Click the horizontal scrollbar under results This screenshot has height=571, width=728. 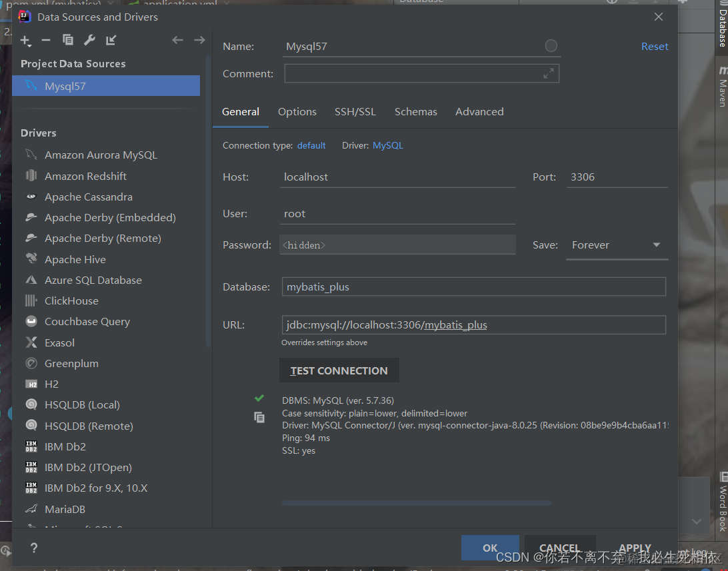click(417, 503)
